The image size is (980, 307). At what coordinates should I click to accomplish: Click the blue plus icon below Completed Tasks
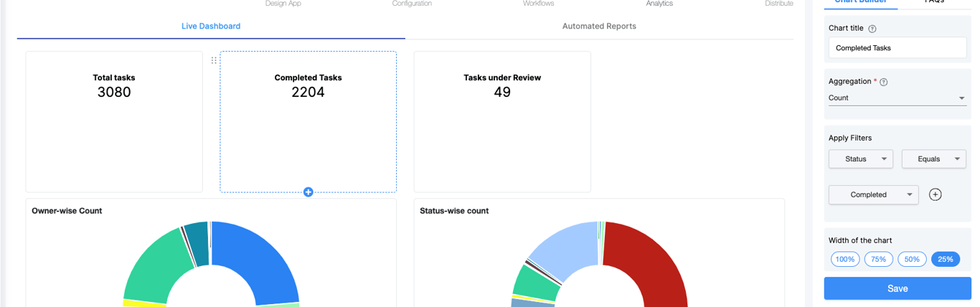[308, 192]
